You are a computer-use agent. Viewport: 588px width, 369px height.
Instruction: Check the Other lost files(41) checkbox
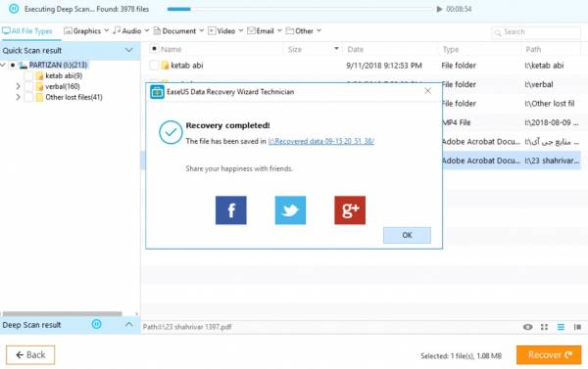point(28,98)
